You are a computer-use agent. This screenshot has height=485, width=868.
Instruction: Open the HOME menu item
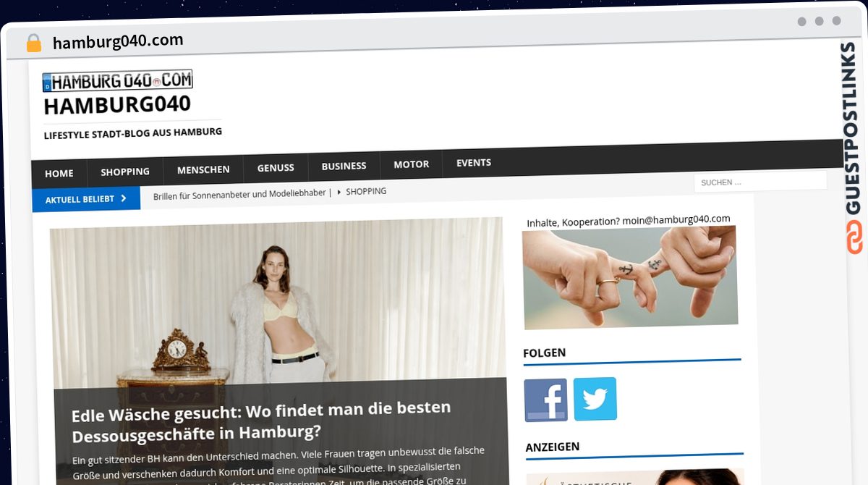[59, 174]
